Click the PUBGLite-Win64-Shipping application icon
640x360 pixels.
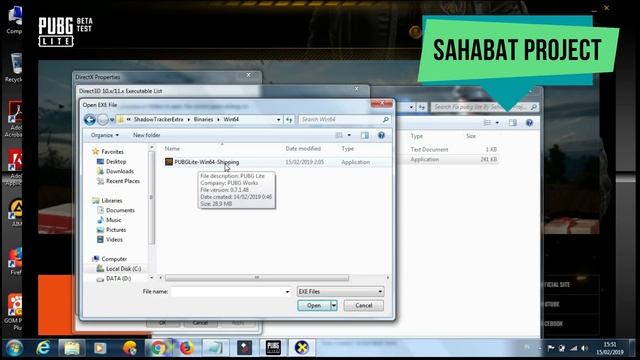pyautogui.click(x=169, y=162)
